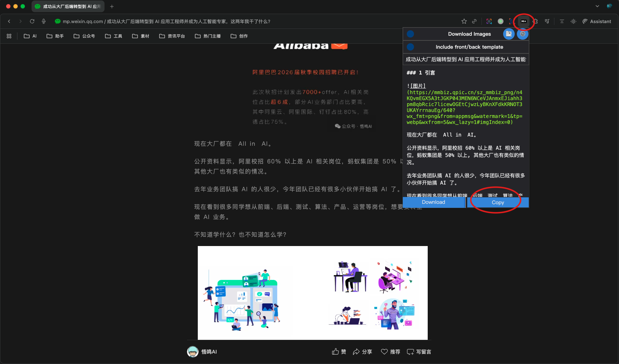Open the 公众号 bookmarks folder
This screenshot has width=619, height=364.
point(84,36)
